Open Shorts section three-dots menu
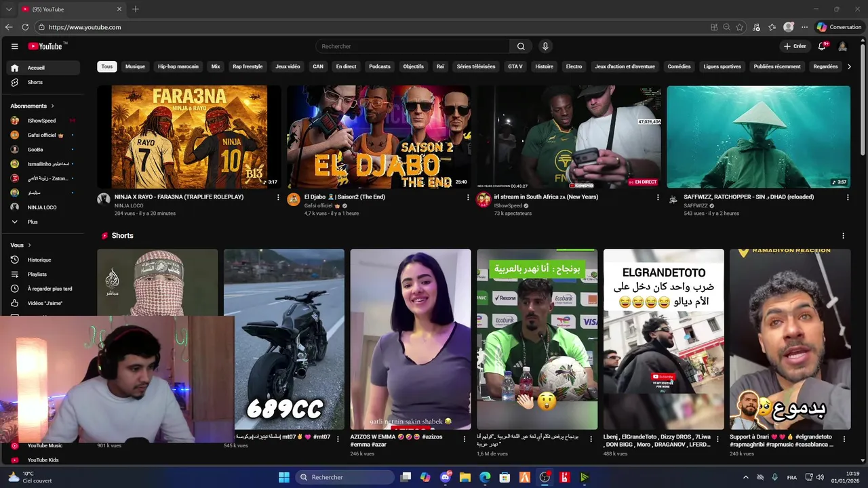 (844, 236)
